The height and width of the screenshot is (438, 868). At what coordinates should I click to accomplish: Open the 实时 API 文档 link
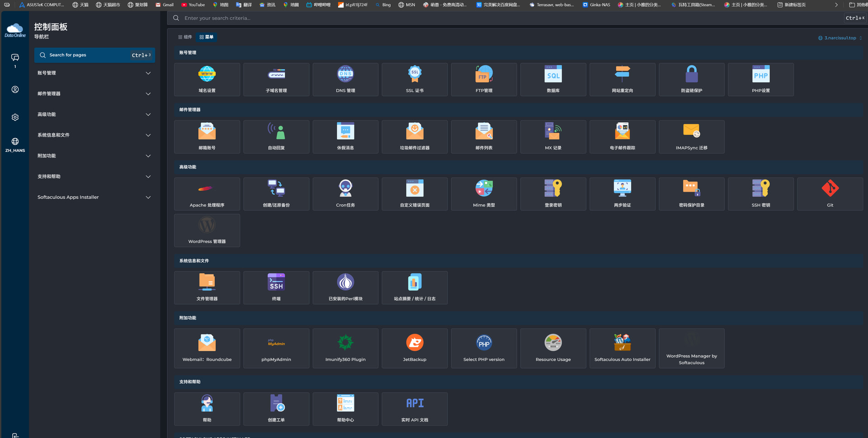pyautogui.click(x=415, y=409)
